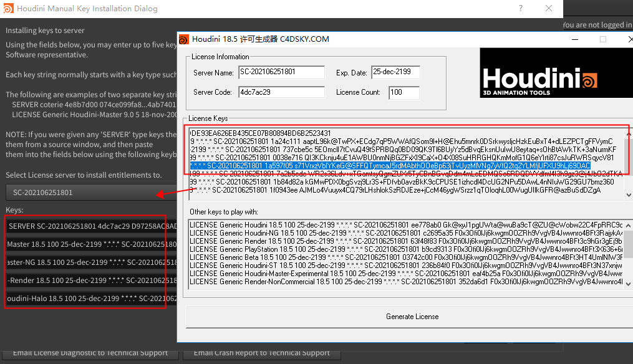
Task: Click Email License Diagnostic to Technical Support button
Action: click(90, 353)
